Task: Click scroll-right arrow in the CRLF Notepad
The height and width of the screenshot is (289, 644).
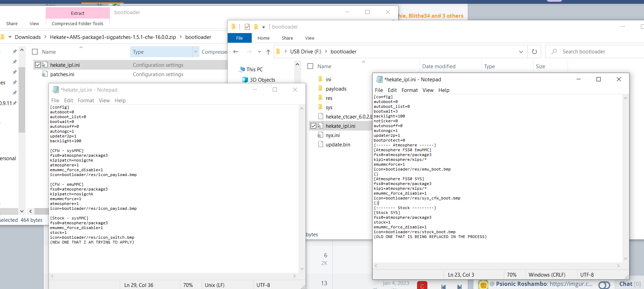Action: coord(618,266)
